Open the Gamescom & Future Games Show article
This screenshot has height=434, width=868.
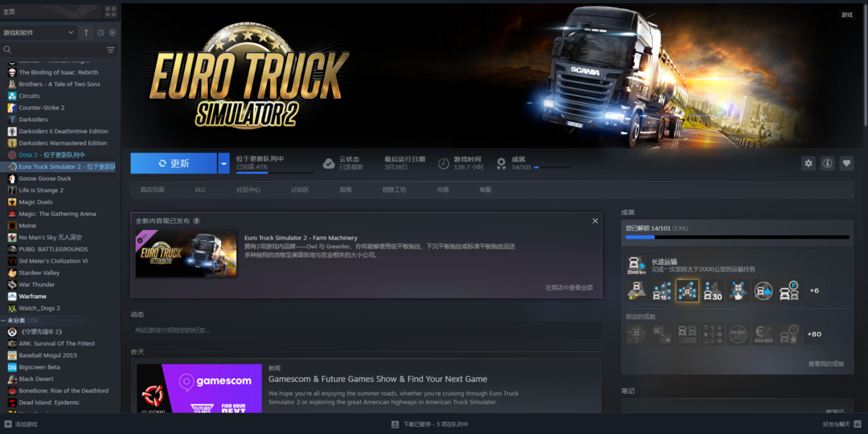(x=378, y=379)
